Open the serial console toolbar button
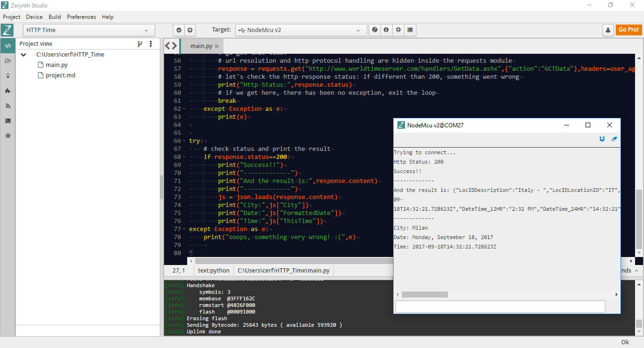Viewport: 644px width, 348px height. (410, 30)
